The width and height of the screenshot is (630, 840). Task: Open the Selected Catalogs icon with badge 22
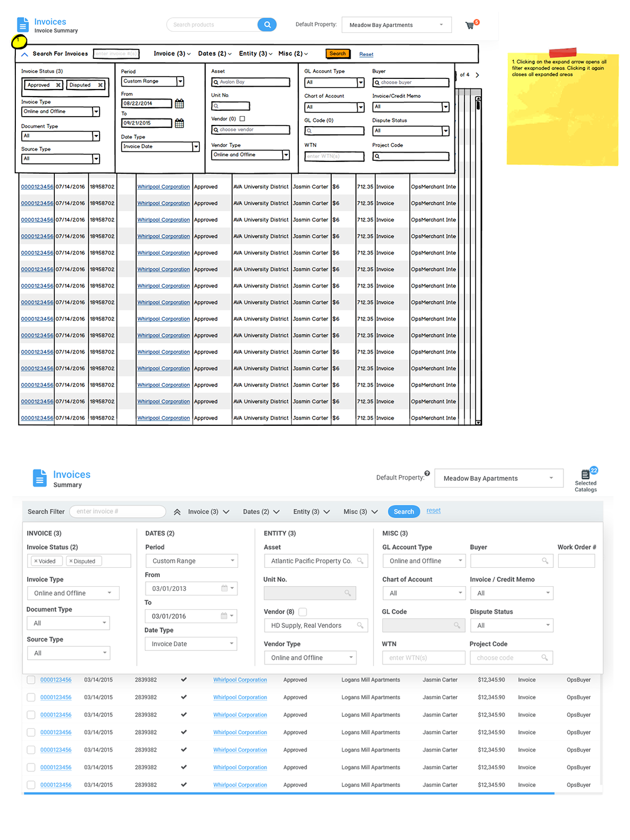[586, 474]
